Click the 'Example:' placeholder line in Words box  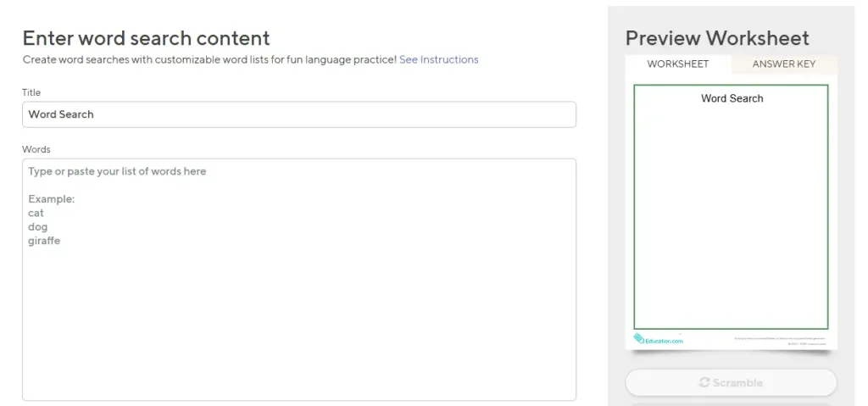point(52,199)
